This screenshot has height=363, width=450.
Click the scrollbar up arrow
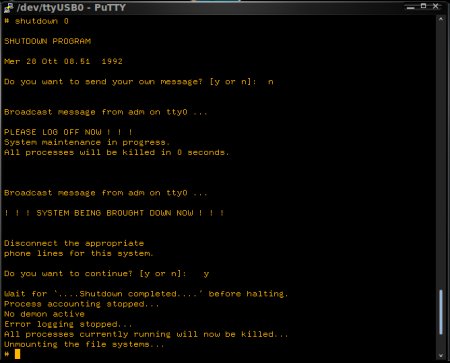coord(441,20)
